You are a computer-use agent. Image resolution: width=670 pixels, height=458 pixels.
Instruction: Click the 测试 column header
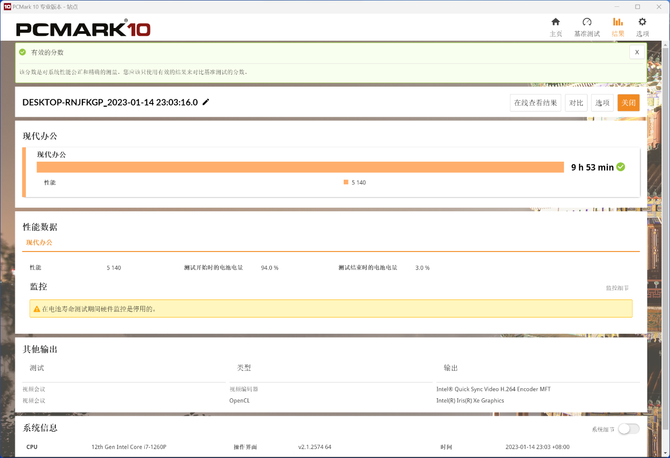click(37, 368)
